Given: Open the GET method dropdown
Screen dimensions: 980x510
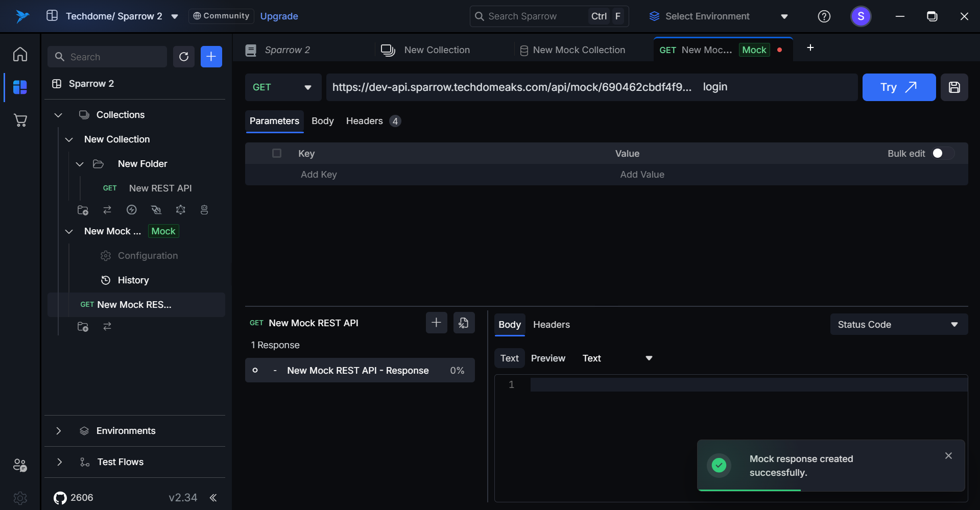Looking at the screenshot, I should tap(282, 87).
